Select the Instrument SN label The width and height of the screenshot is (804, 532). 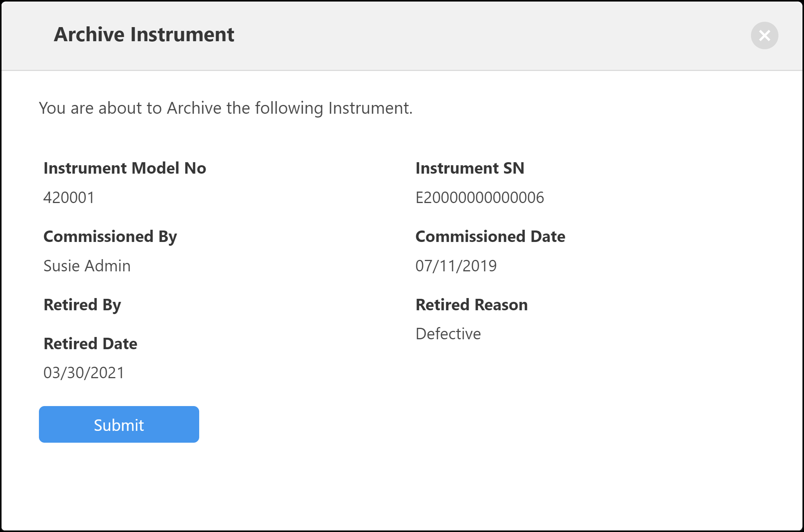(x=470, y=168)
